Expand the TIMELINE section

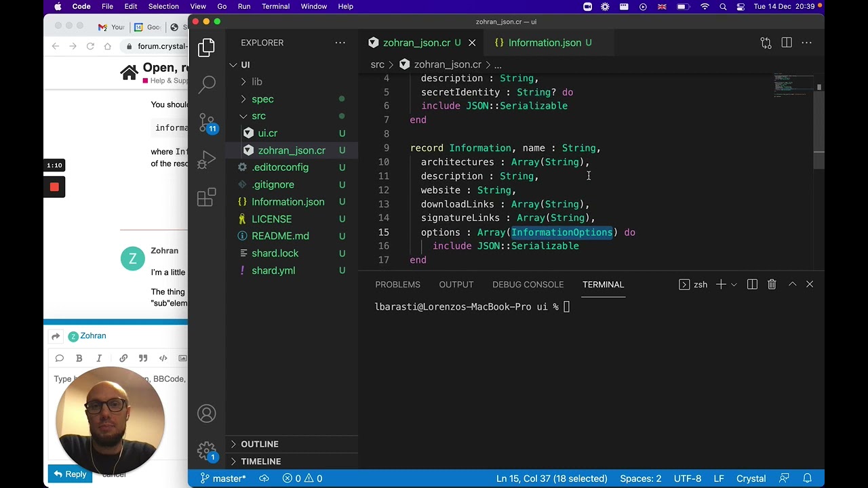point(261,462)
